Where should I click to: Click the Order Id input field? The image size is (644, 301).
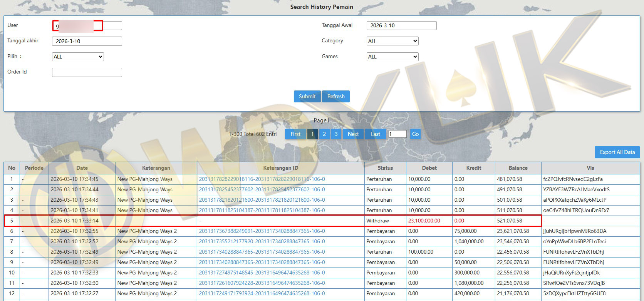coord(87,72)
